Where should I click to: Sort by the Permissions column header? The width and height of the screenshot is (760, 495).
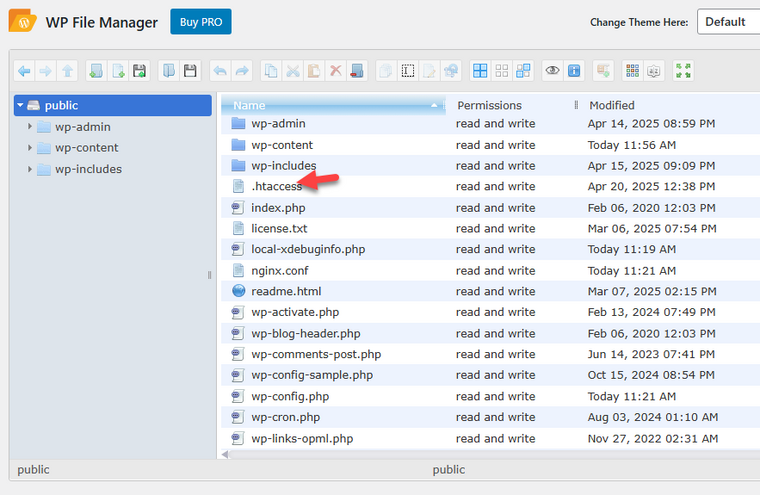(490, 105)
